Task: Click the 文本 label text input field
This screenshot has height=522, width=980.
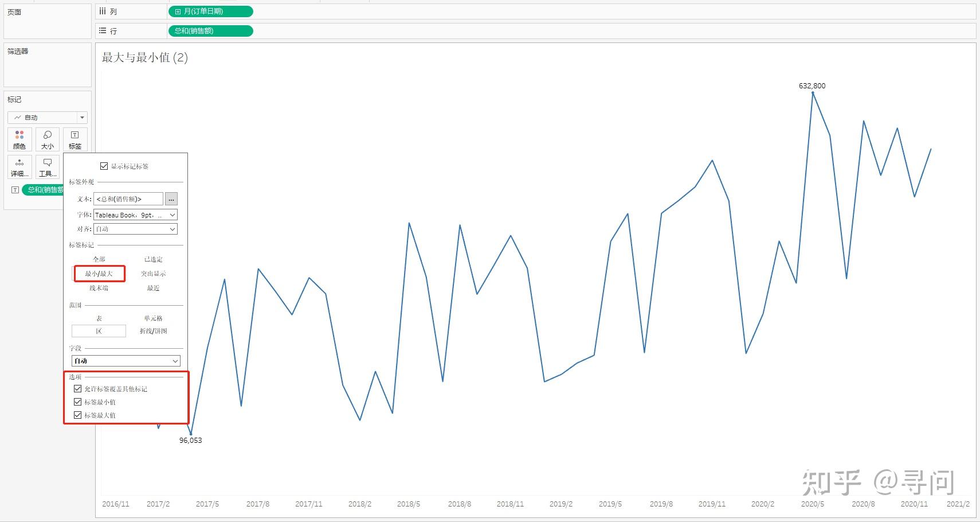Action: click(128, 199)
